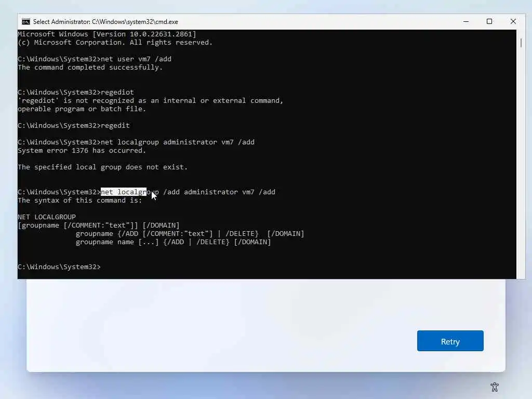This screenshot has width=532, height=399.
Task: Click 'The command completed successfully.' line
Action: pyautogui.click(x=90, y=68)
